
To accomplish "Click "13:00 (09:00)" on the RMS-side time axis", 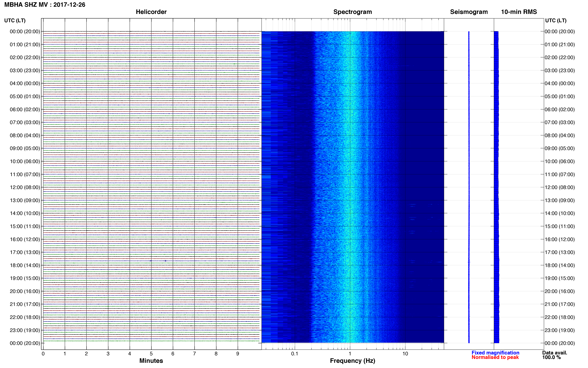I will tap(560, 200).
